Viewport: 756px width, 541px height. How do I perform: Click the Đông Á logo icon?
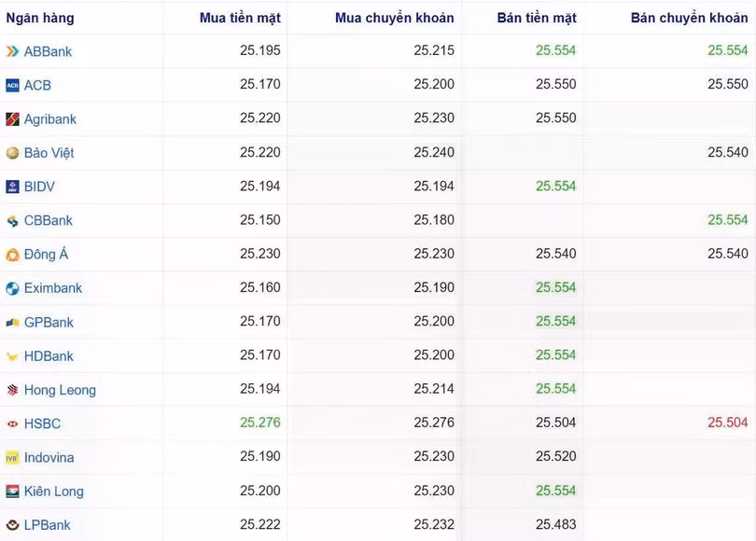[12, 255]
